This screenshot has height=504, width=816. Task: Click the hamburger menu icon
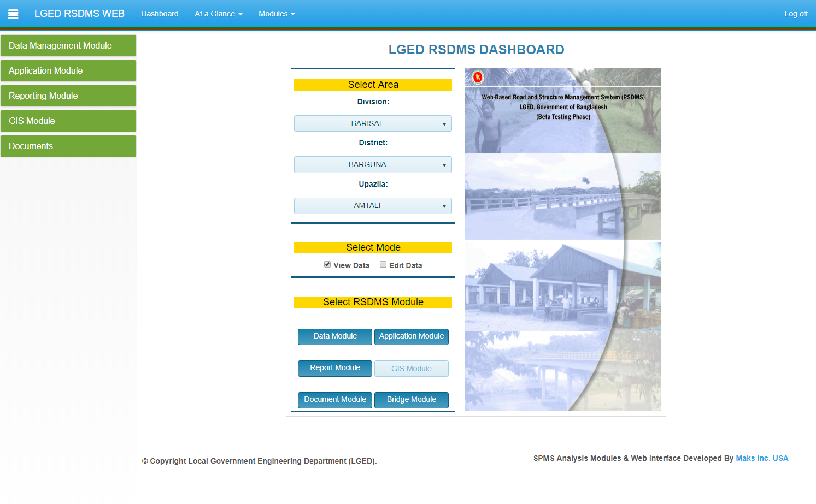[13, 14]
